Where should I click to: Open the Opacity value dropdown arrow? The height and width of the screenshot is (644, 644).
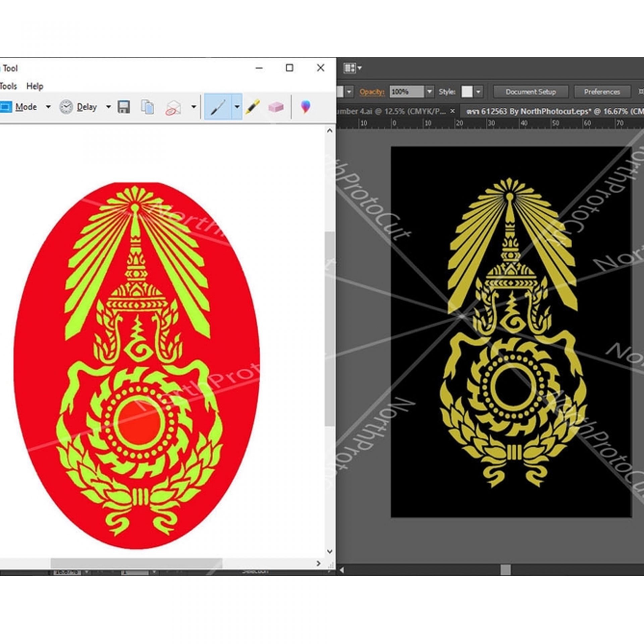tap(430, 92)
